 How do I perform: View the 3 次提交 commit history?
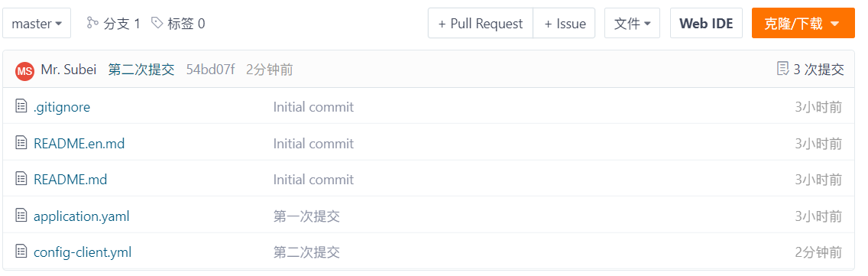coord(818,70)
